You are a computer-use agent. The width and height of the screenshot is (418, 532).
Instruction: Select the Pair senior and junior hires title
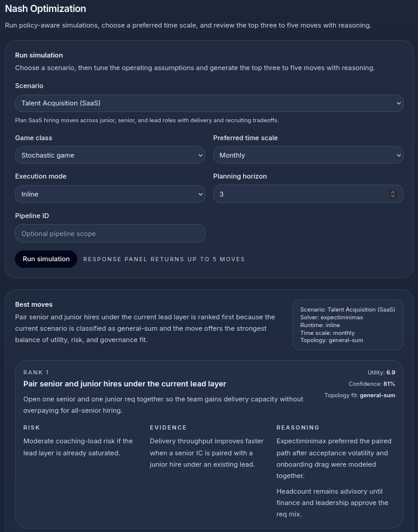point(125,383)
